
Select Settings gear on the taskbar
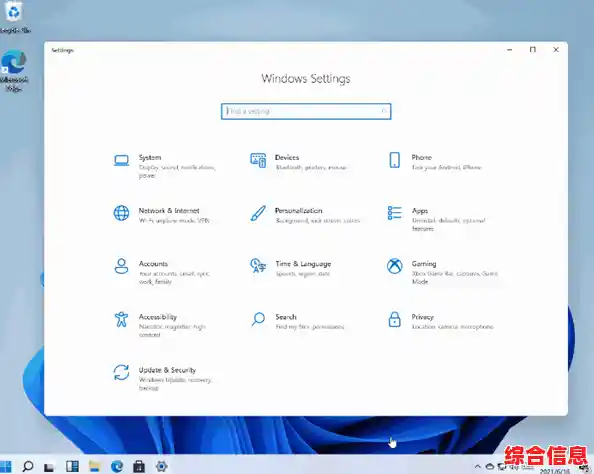tap(161, 466)
